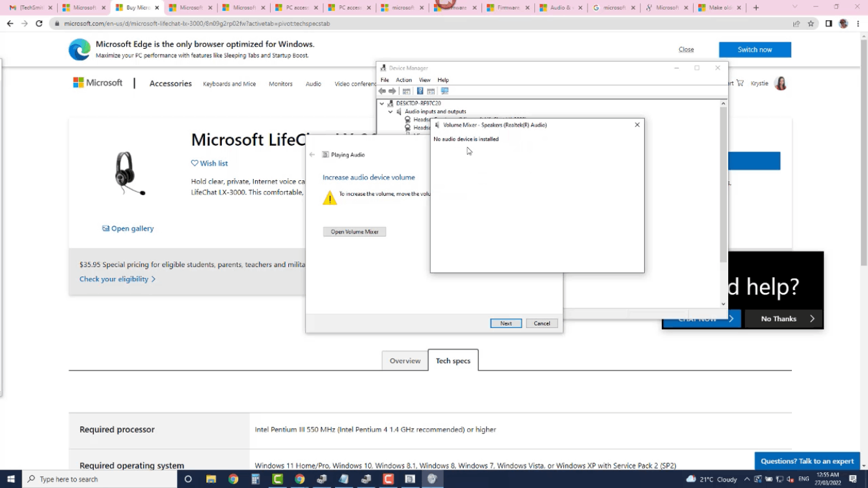Bookmark this page with the star icon

coord(811,23)
